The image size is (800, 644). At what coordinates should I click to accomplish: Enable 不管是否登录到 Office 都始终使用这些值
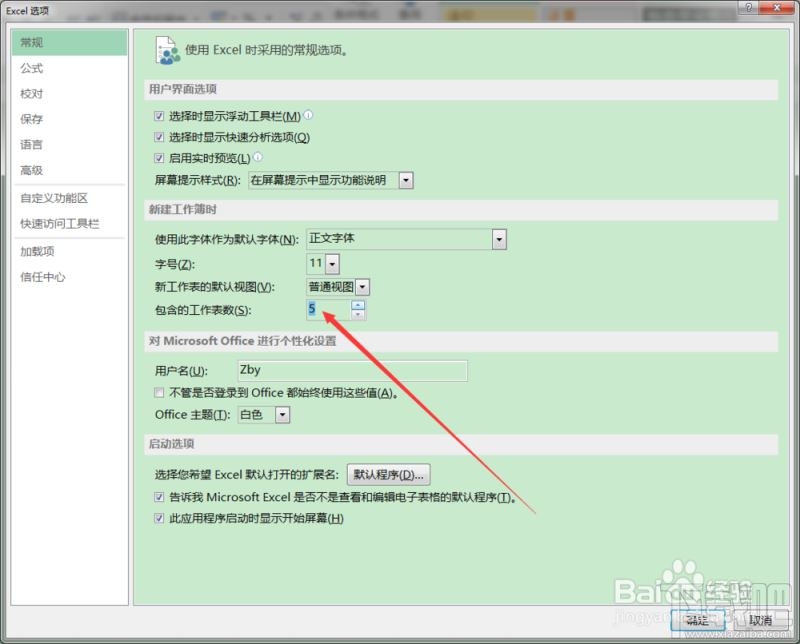[x=159, y=393]
